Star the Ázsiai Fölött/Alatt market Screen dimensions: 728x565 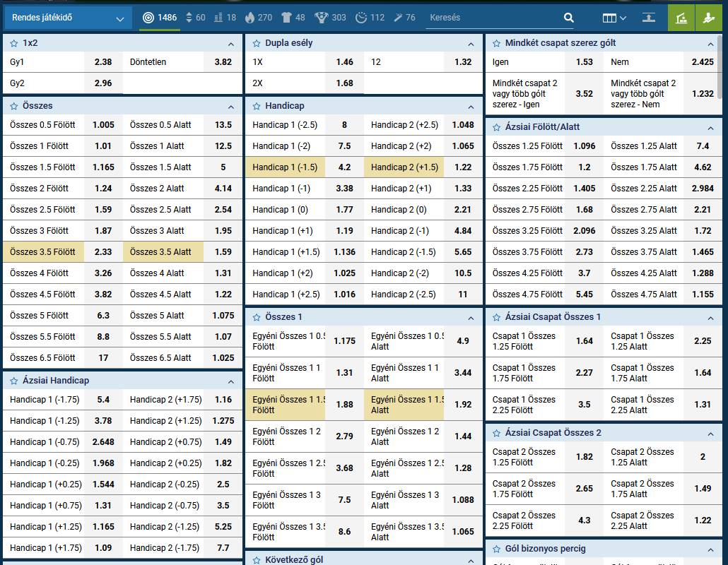point(497,127)
